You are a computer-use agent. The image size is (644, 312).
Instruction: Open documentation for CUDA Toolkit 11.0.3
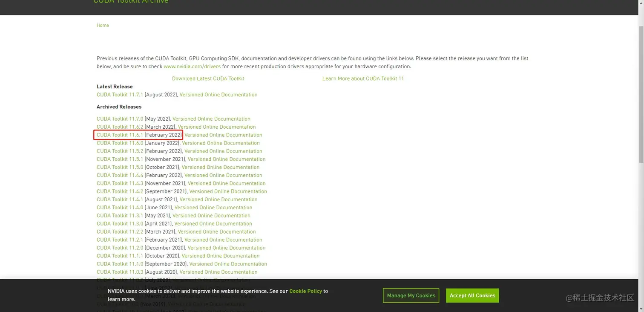click(x=218, y=272)
